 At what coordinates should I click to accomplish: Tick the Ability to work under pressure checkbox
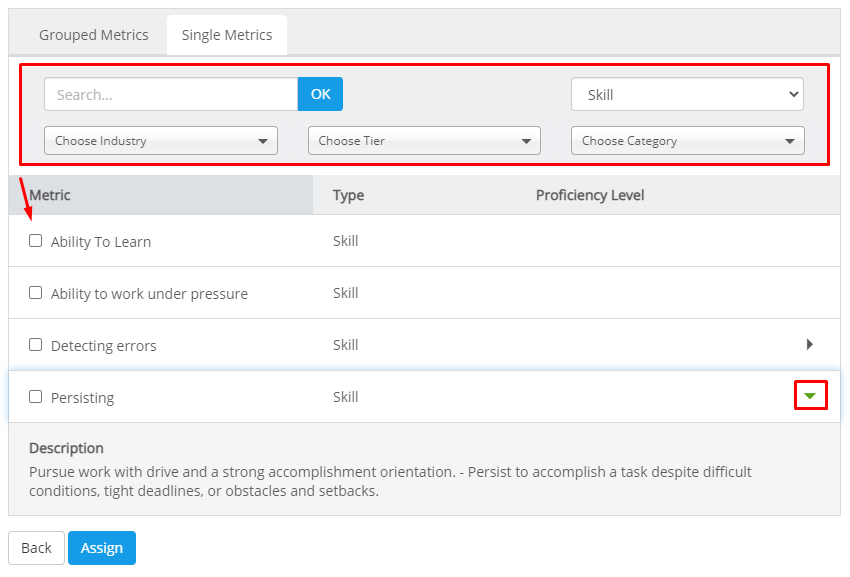[x=36, y=293]
